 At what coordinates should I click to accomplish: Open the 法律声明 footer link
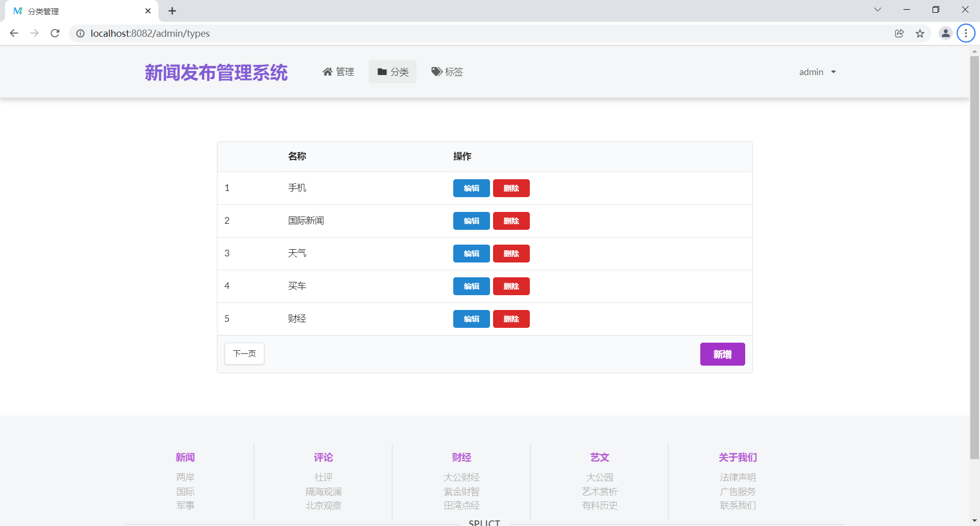coord(738,477)
